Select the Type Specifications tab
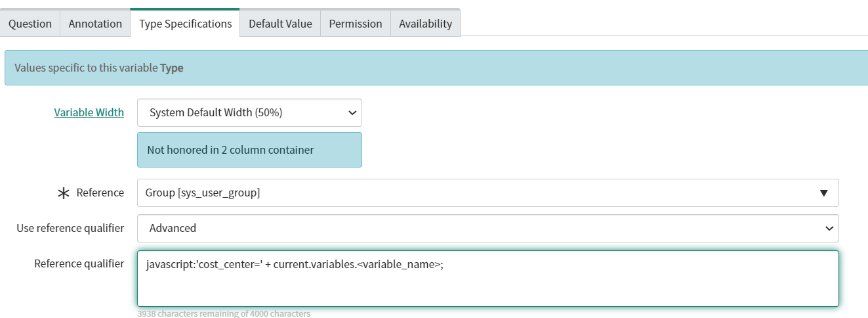The height and width of the screenshot is (318, 868). [185, 23]
